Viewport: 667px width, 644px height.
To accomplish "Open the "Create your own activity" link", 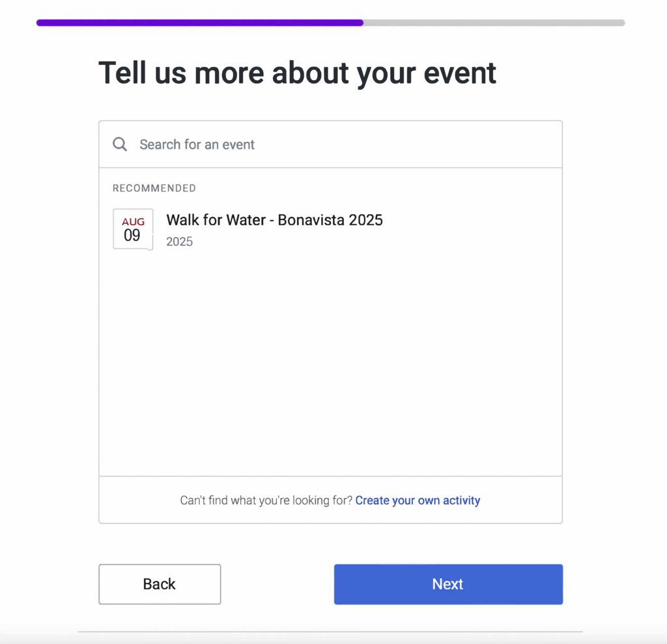I will point(418,500).
